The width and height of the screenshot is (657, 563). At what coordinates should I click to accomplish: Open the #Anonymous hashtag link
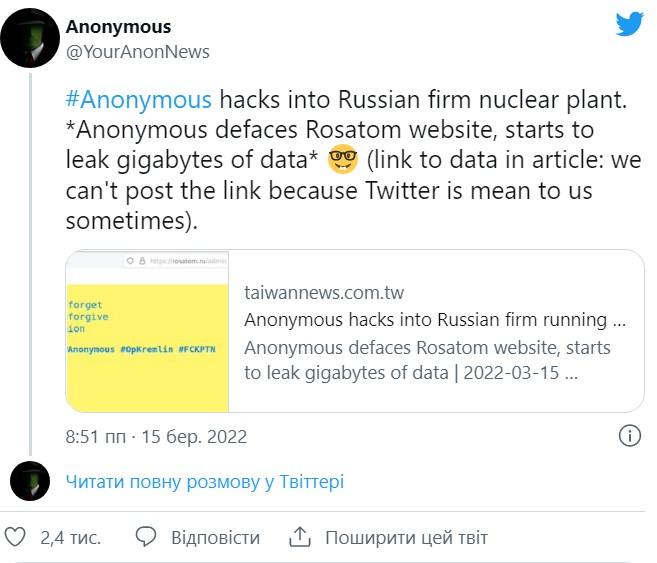(x=138, y=100)
